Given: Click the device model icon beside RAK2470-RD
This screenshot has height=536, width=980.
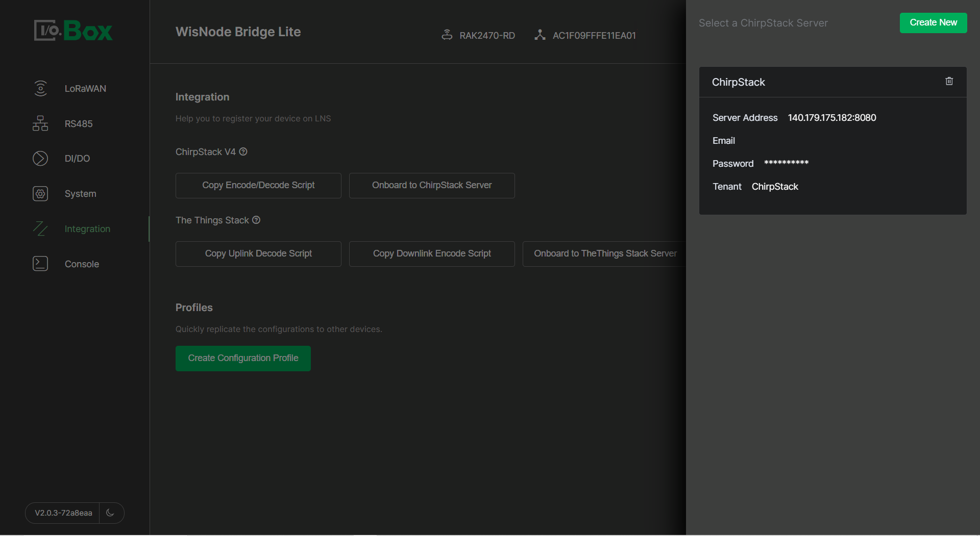Looking at the screenshot, I should 447,35.
